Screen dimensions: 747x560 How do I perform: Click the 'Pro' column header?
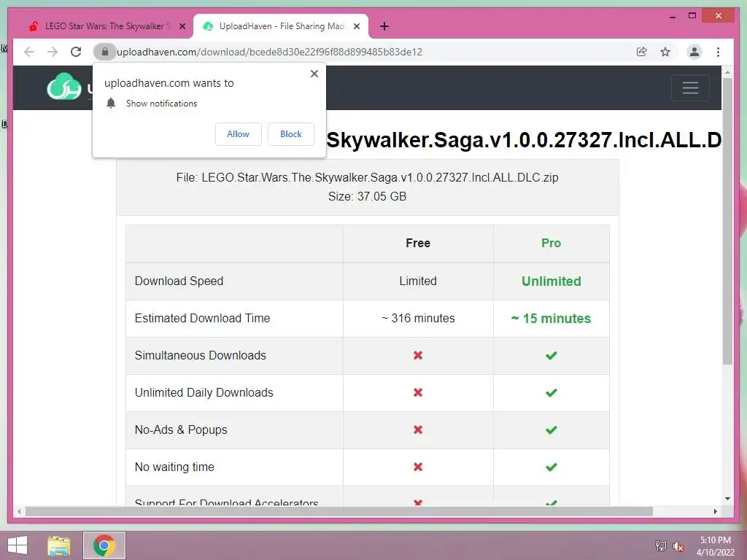tap(551, 244)
